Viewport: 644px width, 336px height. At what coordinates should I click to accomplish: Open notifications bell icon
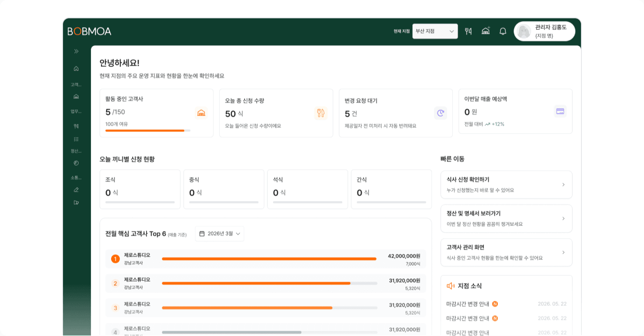click(x=503, y=31)
